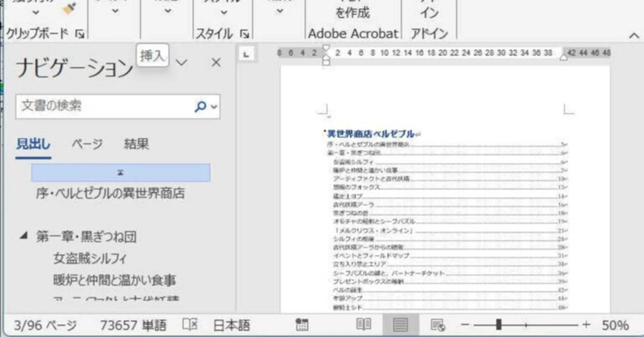This screenshot has height=337, width=644.
Task: Click the right indent marker on ruler
Action: pos(563,57)
